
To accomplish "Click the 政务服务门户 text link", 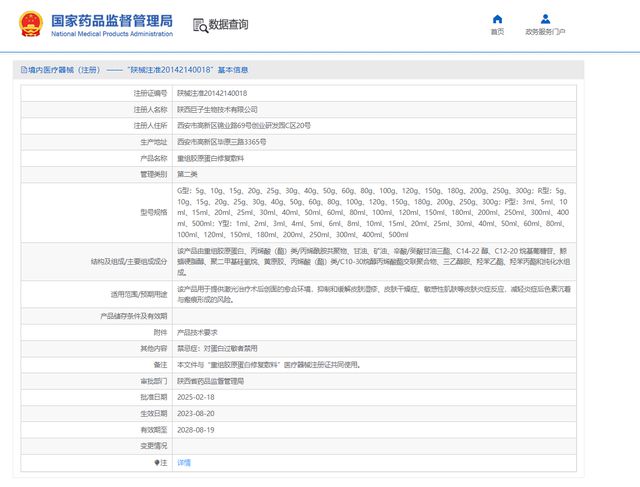I will coord(545,32).
